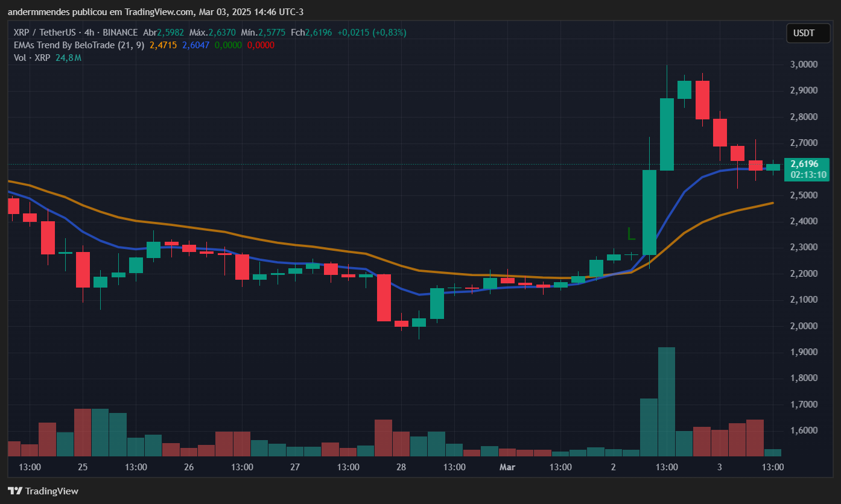Click the blue EMA value 2,6047
Viewport: 841px width, 504px height.
[x=195, y=45]
